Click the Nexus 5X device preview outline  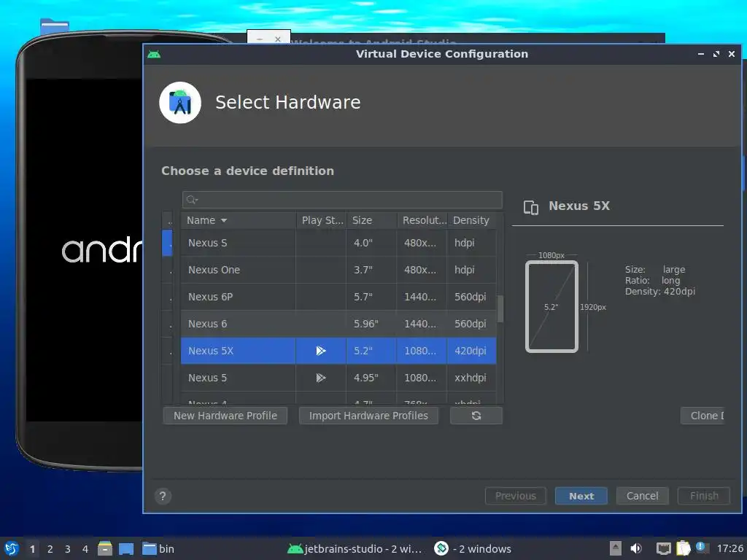[551, 307]
